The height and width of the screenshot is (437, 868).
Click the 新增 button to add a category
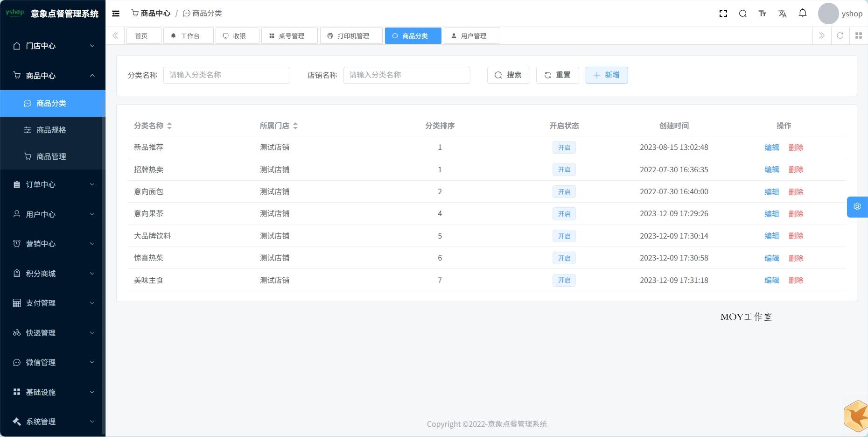click(x=606, y=75)
